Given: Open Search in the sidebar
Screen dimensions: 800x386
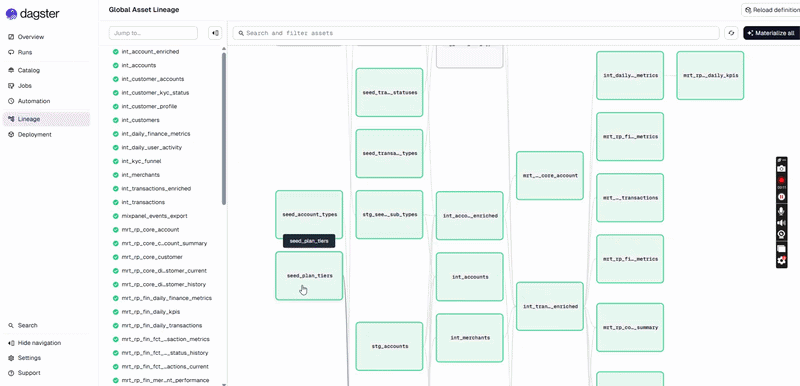Looking at the screenshot, I should [x=23, y=325].
